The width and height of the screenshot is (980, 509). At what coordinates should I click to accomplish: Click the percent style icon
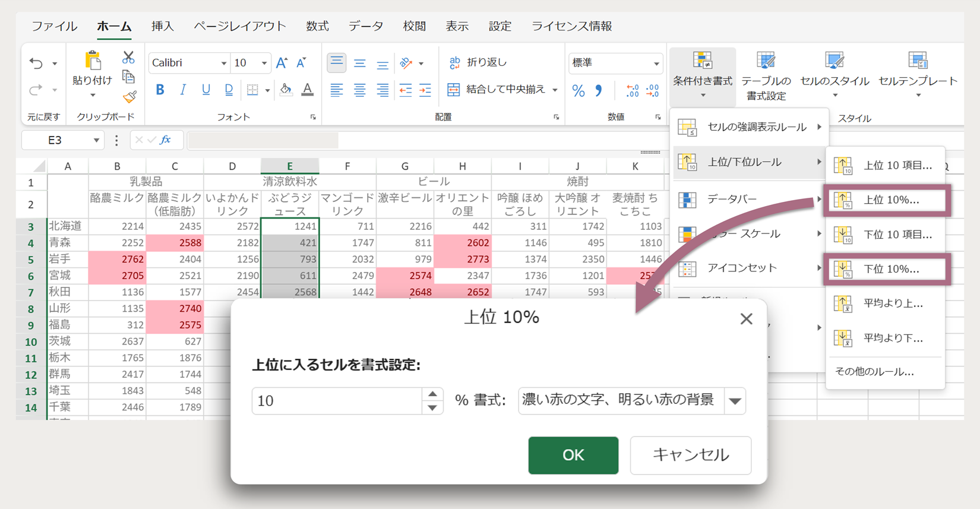[578, 90]
